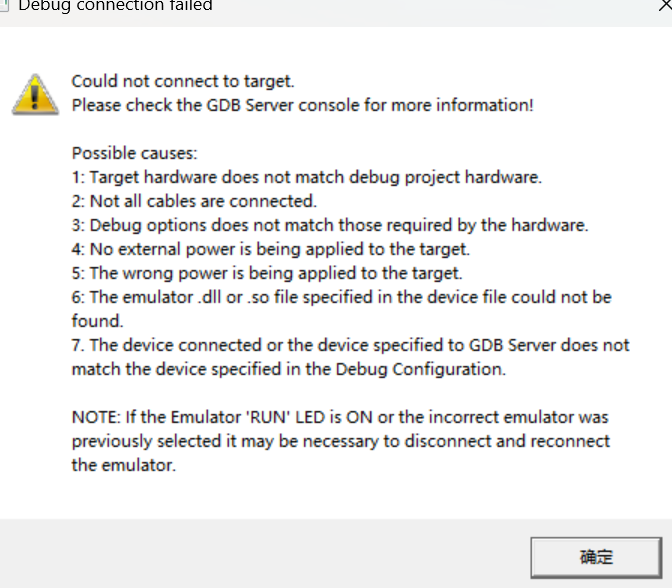
Task: Click the 'previously selected it may be necessary' line
Action: pyautogui.click(x=341, y=441)
